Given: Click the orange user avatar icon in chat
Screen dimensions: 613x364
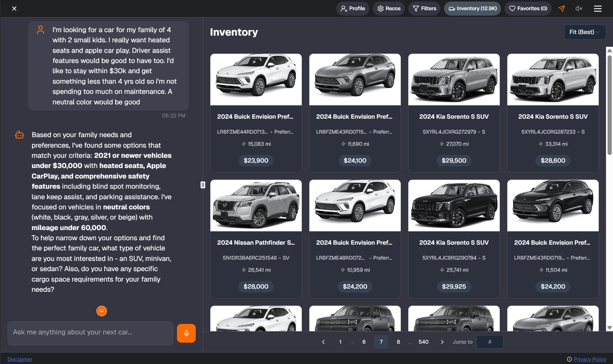Looking at the screenshot, I should tap(40, 30).
